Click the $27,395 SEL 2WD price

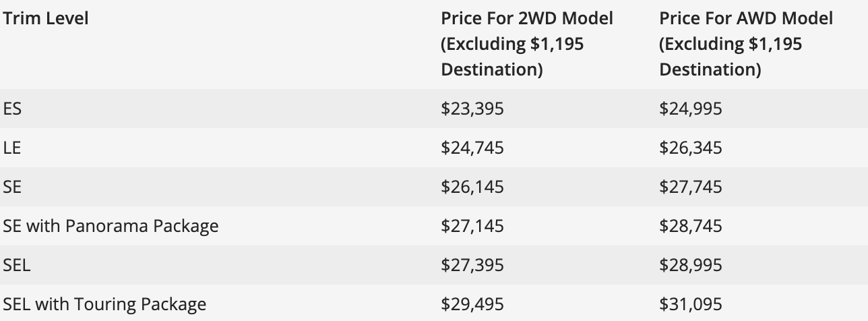[472, 265]
